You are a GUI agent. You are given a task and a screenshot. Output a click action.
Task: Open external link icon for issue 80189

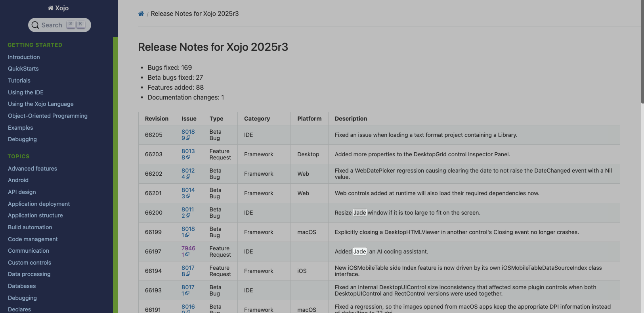[188, 138]
